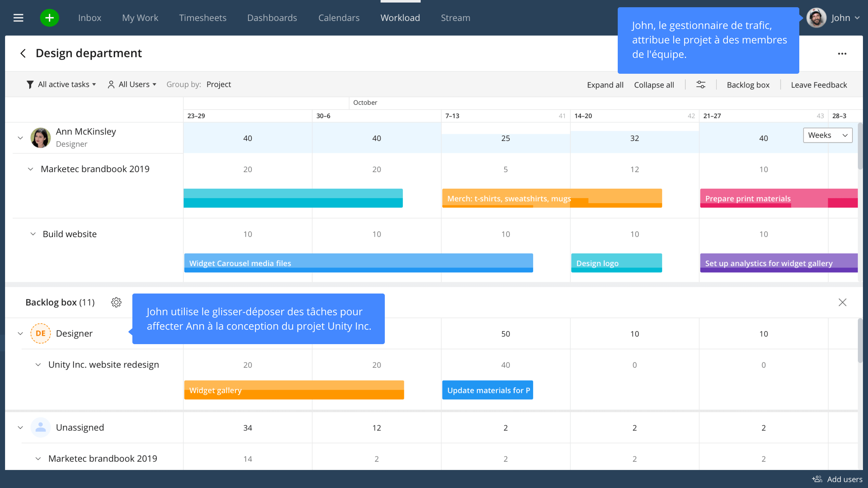Collapse the Build website project
The width and height of the screenshot is (868, 488).
33,234
